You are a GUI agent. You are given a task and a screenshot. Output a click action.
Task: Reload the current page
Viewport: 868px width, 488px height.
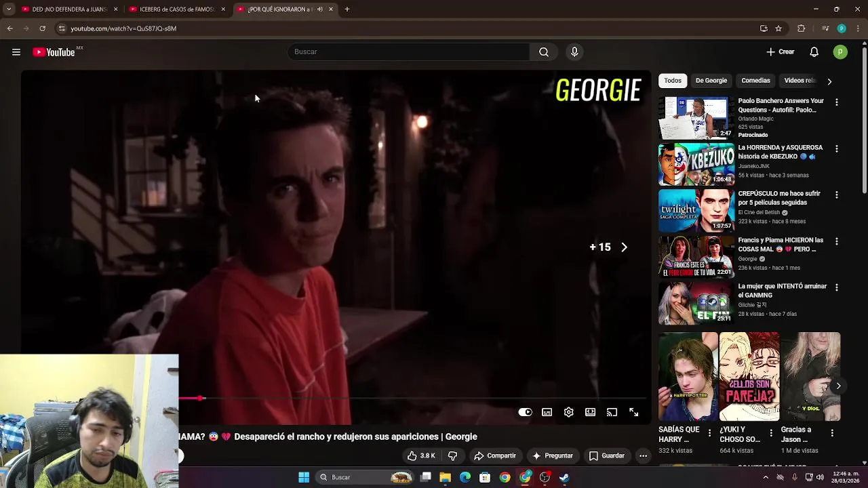pyautogui.click(x=42, y=28)
